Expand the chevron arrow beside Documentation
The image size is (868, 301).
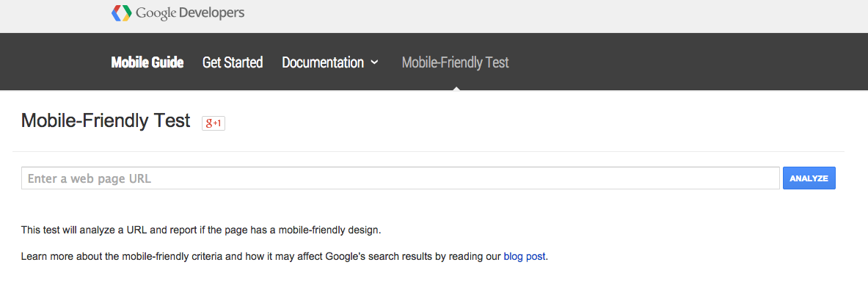(x=374, y=62)
